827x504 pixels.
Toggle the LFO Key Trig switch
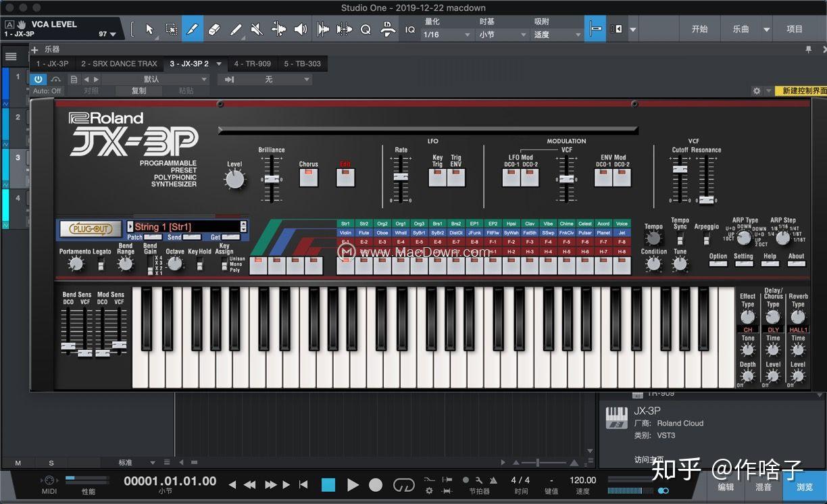coord(437,177)
